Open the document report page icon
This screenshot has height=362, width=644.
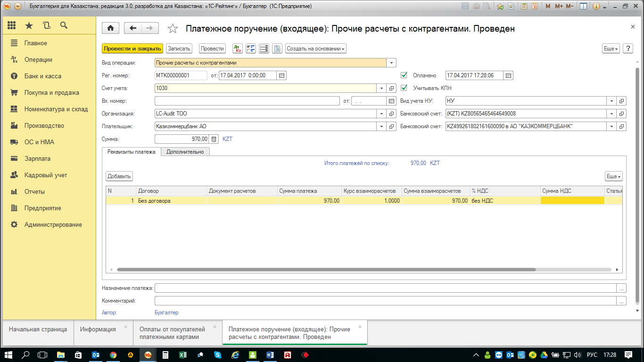277,49
